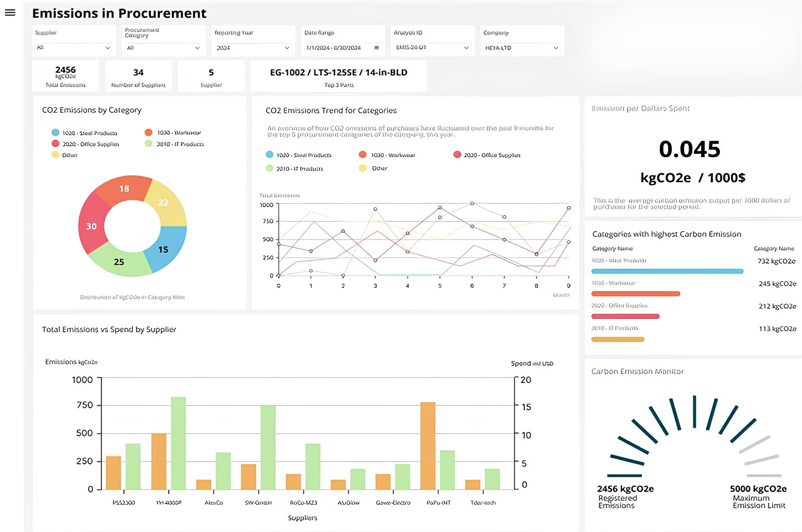
Task: Click the Top 3 Parts summary card
Action: [x=338, y=76]
